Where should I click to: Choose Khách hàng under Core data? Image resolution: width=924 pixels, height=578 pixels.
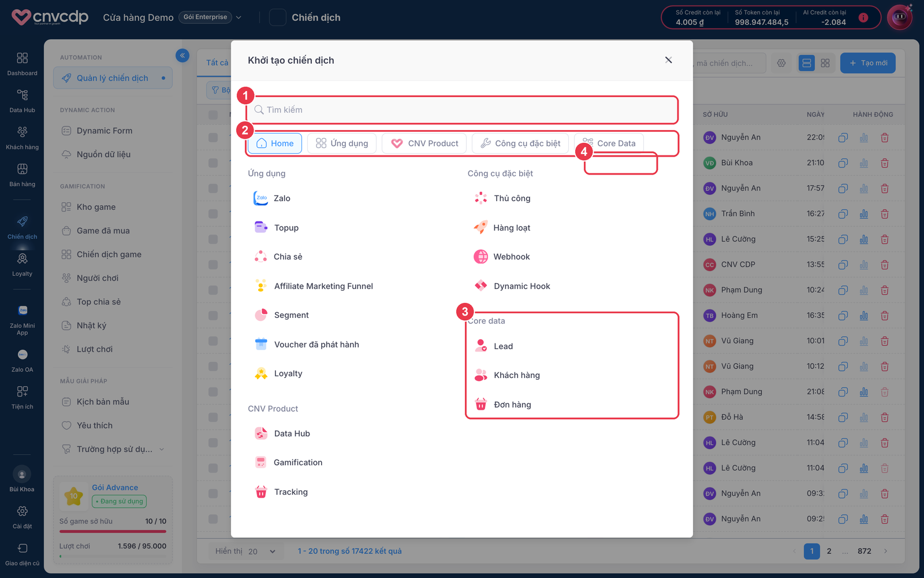click(507, 375)
